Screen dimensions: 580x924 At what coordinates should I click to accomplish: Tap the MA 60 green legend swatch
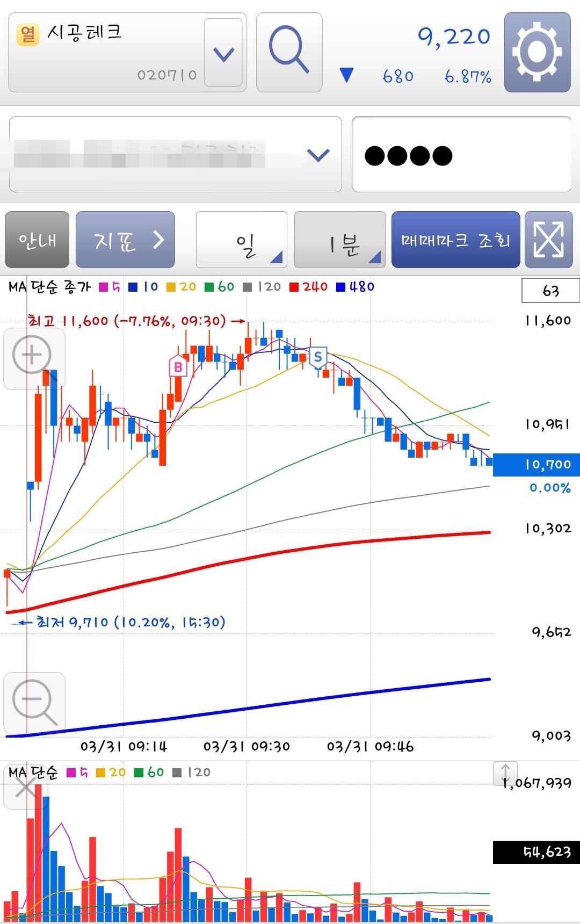tap(209, 287)
